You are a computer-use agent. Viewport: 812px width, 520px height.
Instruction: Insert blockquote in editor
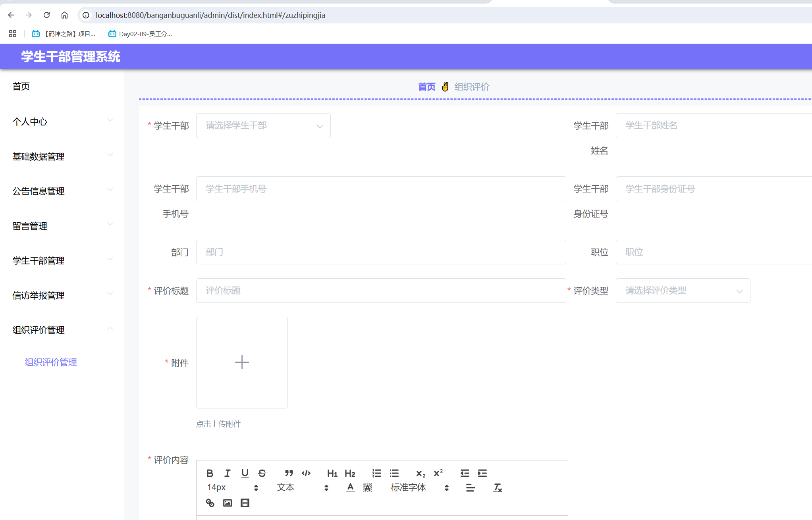point(289,473)
